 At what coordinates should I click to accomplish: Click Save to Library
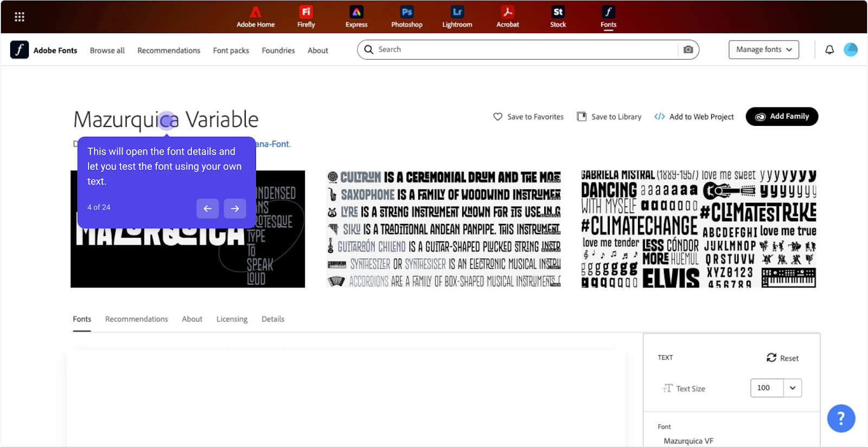(x=609, y=117)
